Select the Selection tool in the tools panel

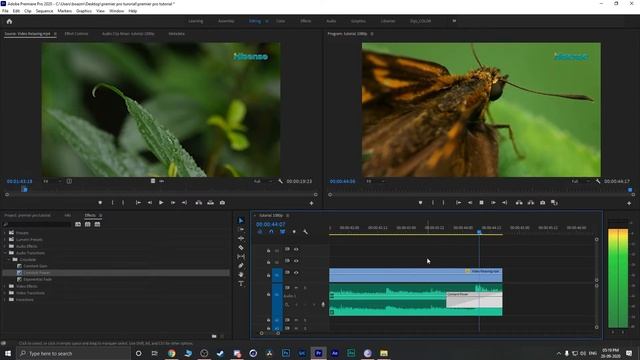coord(241,220)
